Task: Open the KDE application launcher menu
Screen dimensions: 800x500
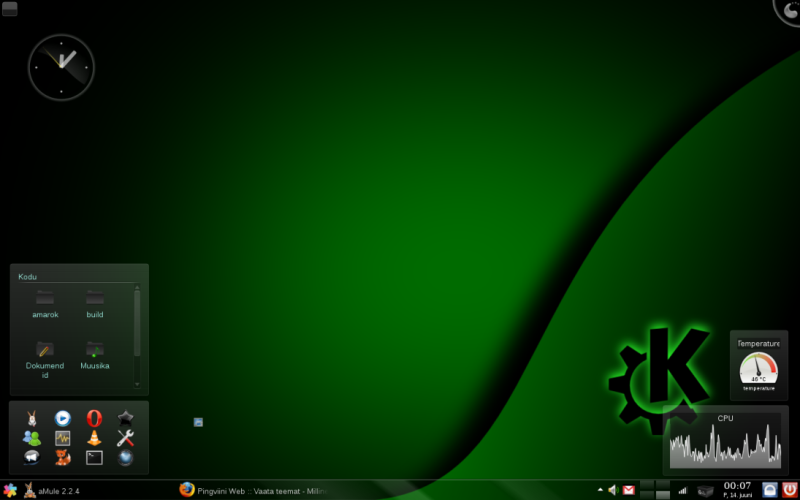Action: click(x=10, y=490)
